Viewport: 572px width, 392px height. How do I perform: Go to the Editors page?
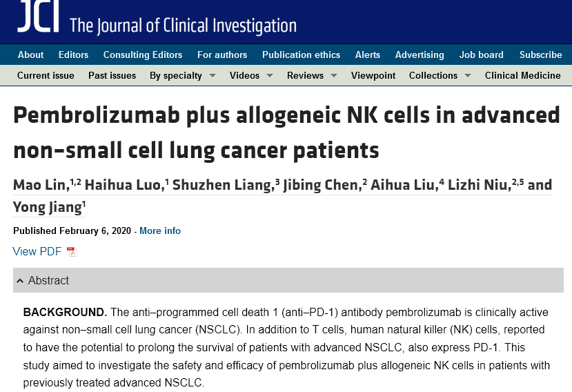point(73,55)
